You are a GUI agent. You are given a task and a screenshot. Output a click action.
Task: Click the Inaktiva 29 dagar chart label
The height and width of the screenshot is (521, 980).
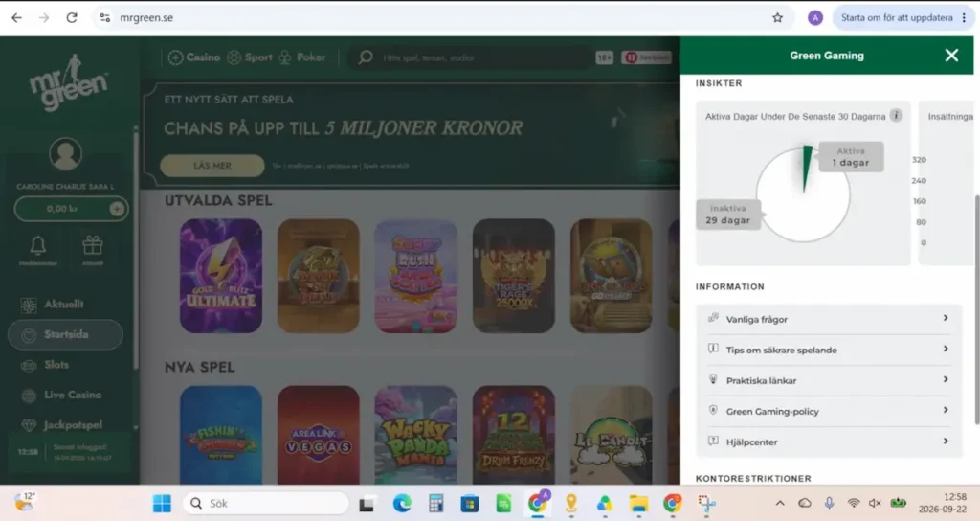click(728, 215)
